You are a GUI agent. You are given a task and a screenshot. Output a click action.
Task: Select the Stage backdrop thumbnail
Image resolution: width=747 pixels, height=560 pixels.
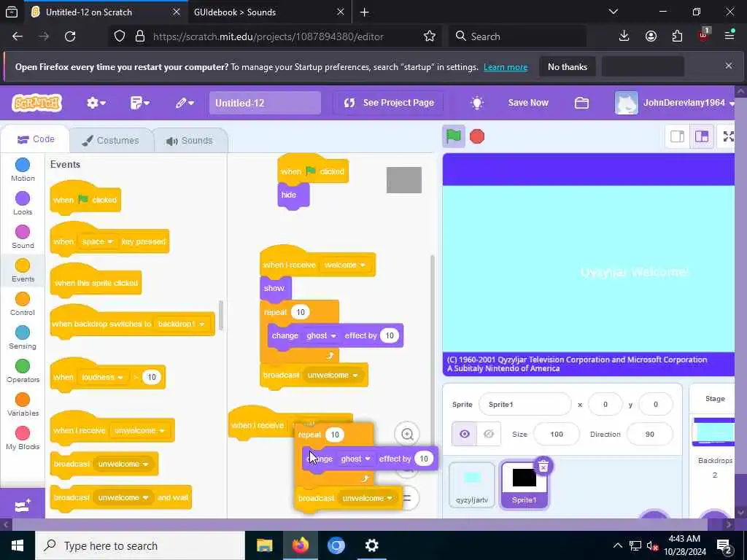[713, 432]
